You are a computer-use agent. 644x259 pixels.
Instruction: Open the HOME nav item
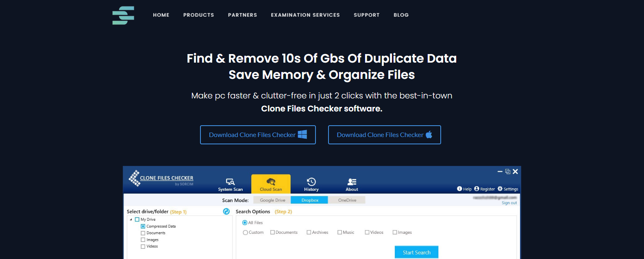pos(161,15)
